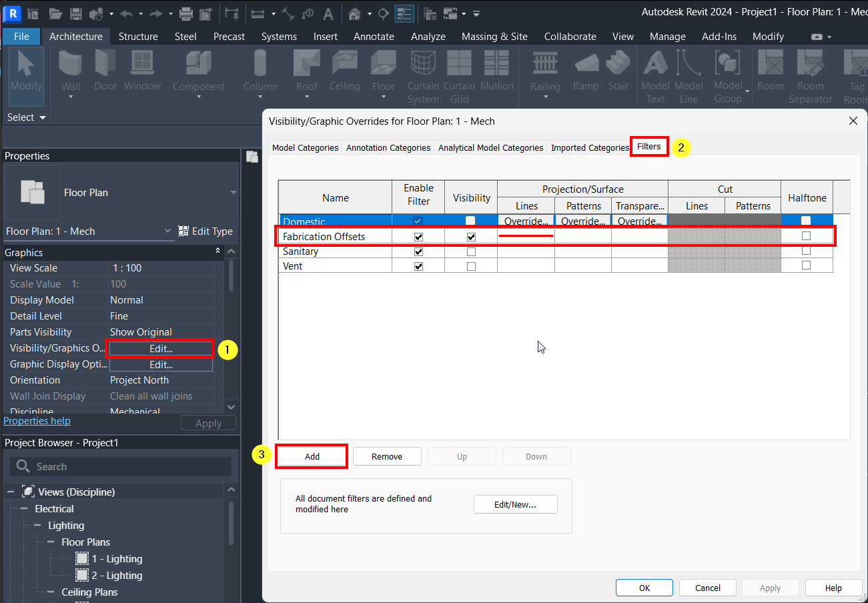Open the Window placement tool

(x=142, y=70)
